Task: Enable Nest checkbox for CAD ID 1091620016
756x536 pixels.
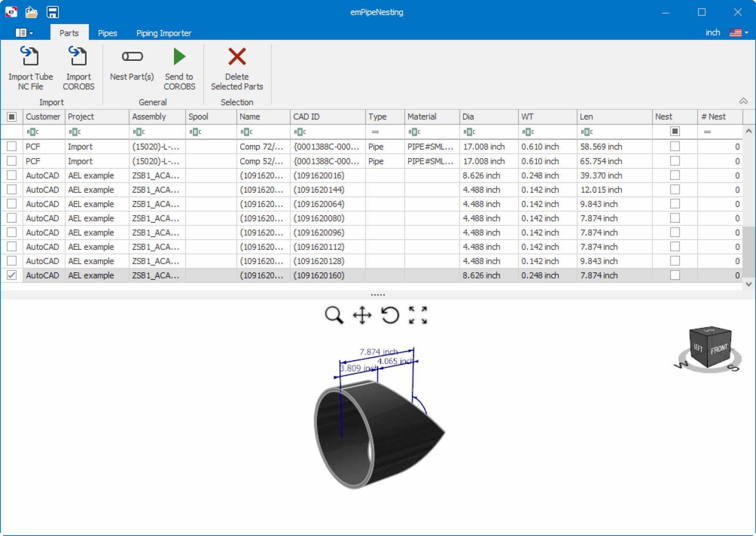Action: coord(675,175)
